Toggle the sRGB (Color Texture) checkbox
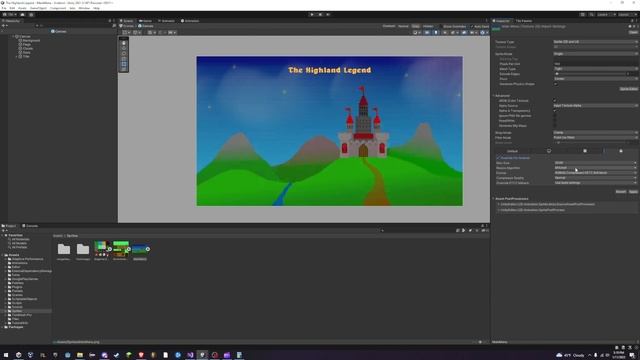640x360 pixels. (x=555, y=100)
